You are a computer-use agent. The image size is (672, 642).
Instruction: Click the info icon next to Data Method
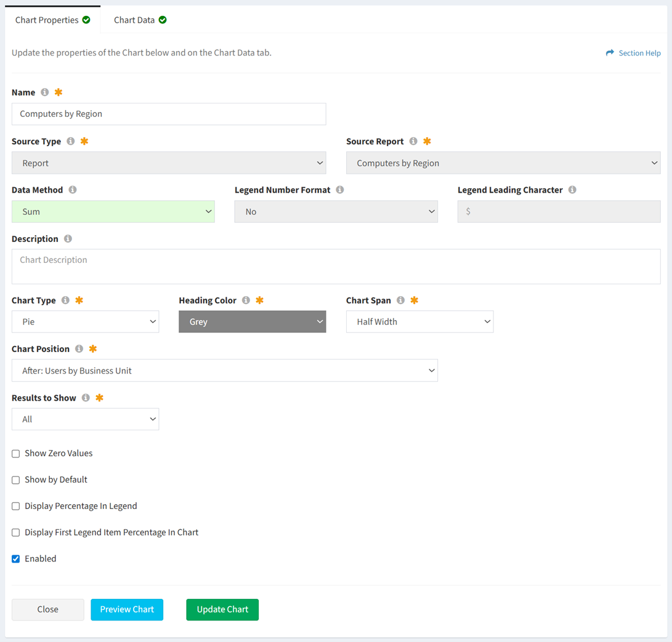click(x=73, y=190)
